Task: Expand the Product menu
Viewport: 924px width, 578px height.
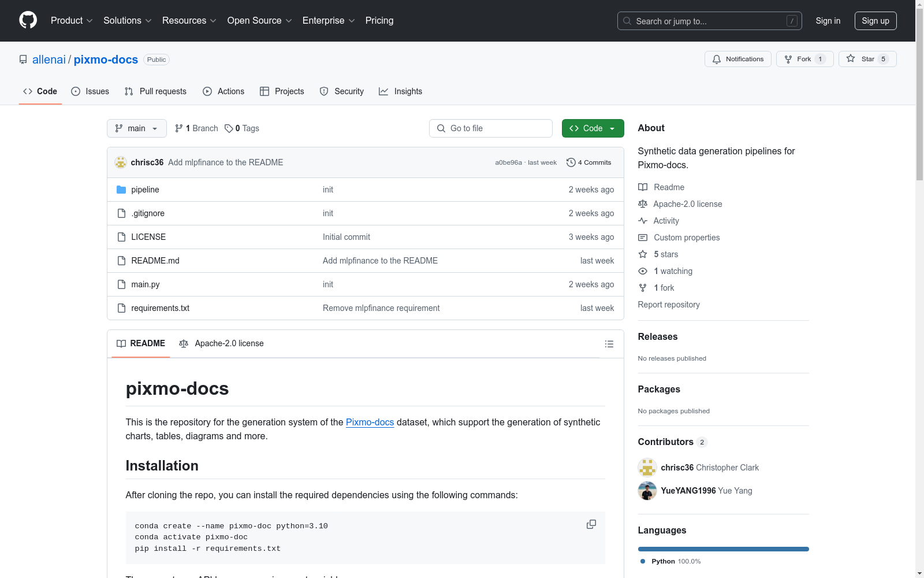Action: [x=72, y=21]
